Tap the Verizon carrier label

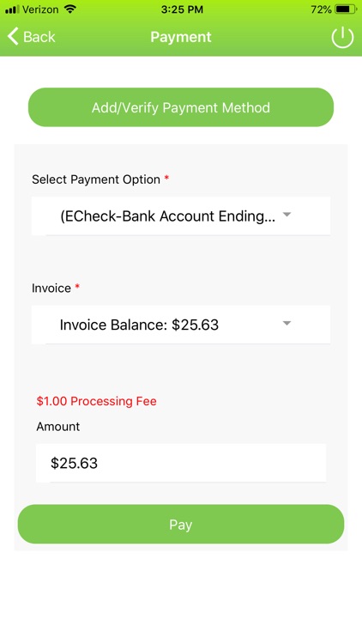tap(40, 9)
